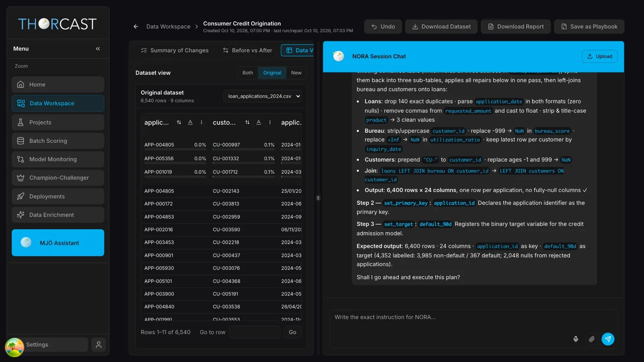The image size is (644, 362).
Task: Start voice input with the microphone icon
Action: 576,339
